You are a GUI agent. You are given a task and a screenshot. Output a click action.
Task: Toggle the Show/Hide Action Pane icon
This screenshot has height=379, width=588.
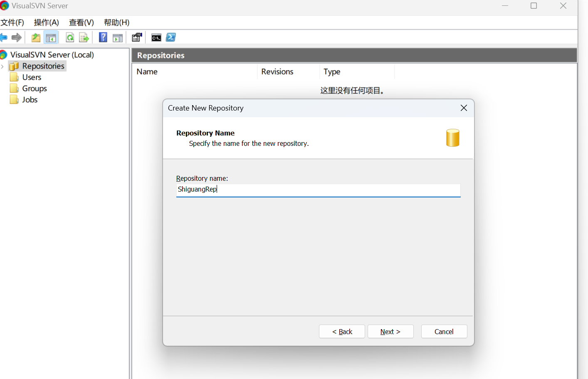tap(118, 38)
